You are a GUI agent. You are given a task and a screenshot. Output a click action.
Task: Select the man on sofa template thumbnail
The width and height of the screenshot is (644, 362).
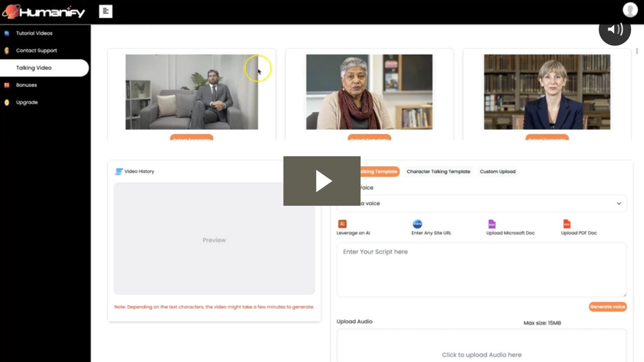[x=191, y=92]
